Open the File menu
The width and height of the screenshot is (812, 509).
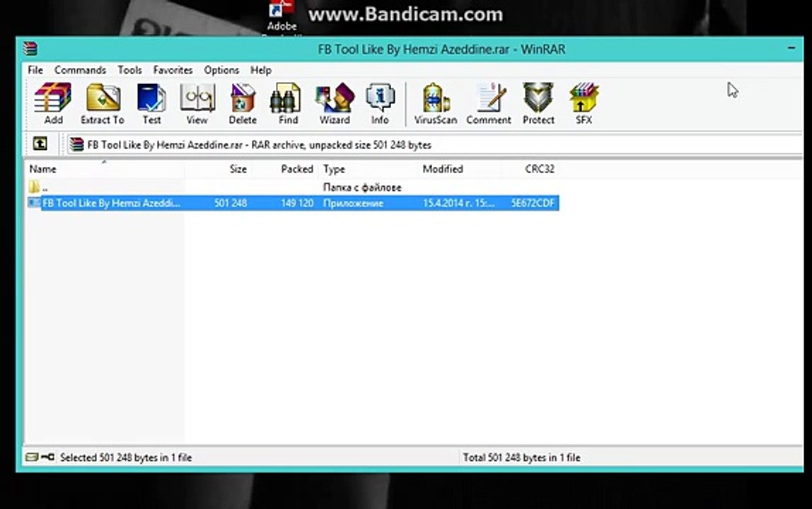pyautogui.click(x=35, y=70)
